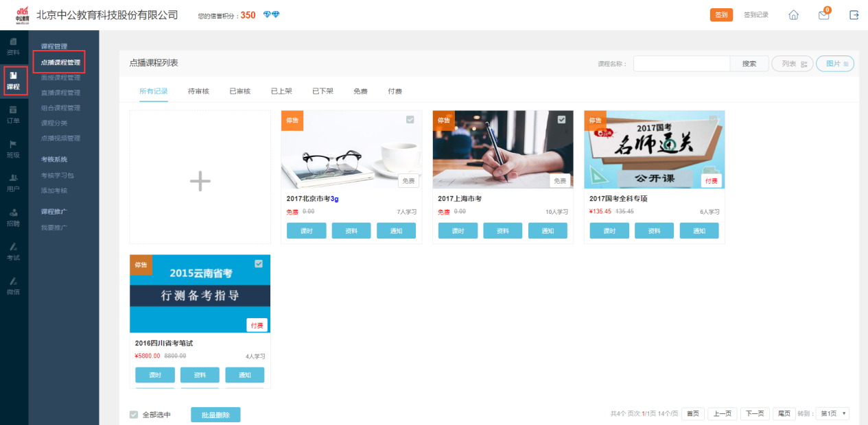This screenshot has height=425, width=868.
Task: Switch to 图片 view mode
Action: pyautogui.click(x=835, y=64)
